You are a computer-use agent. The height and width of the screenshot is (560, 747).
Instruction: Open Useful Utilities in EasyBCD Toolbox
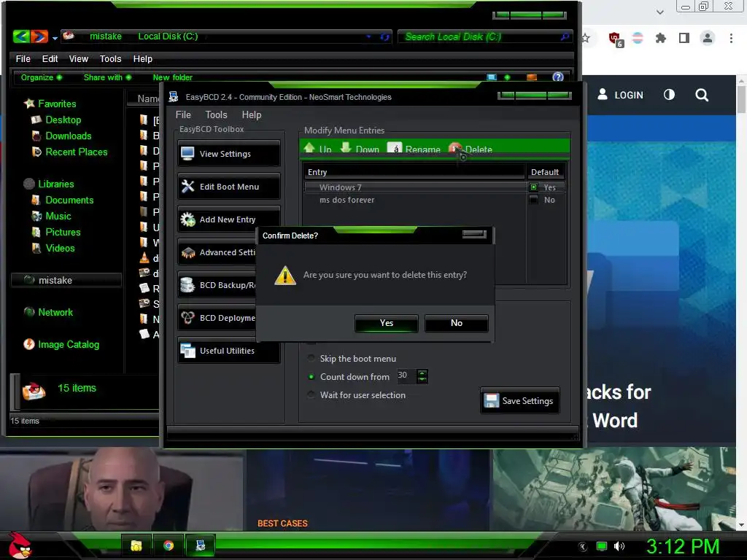coord(228,351)
